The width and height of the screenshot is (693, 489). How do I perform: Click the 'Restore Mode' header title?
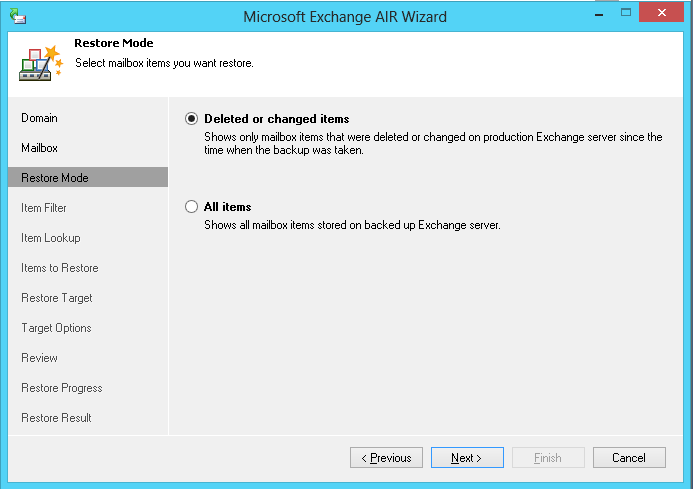(114, 43)
